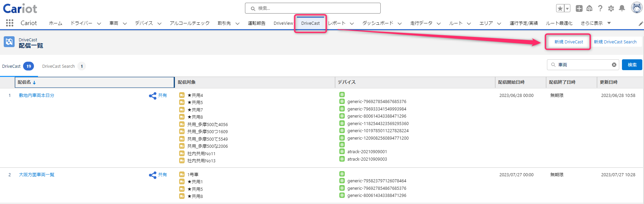Select the DriveCast navigation tab
644x204 pixels.
click(x=310, y=23)
